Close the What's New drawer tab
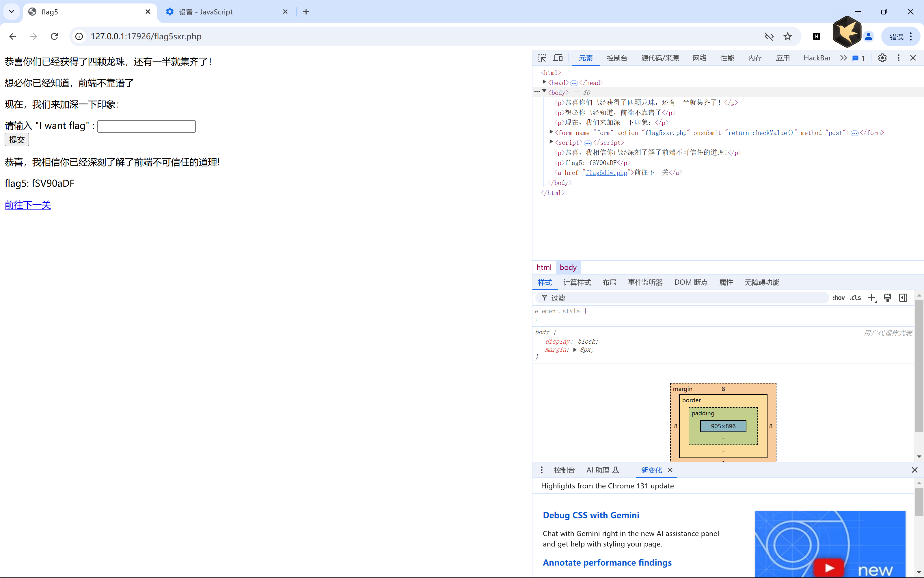 670,470
